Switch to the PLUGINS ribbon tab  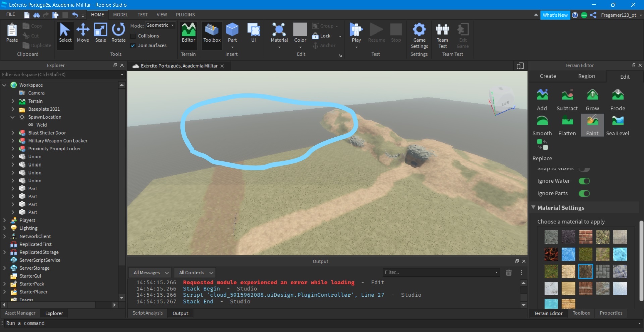point(185,15)
